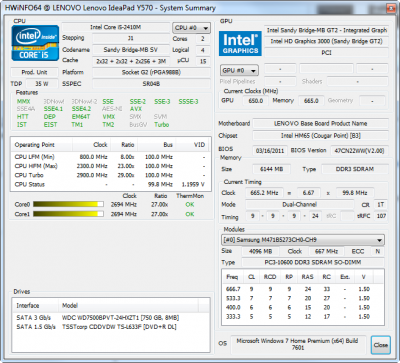Click the Core1 usage bar
The height and width of the screenshot is (363, 400).
click(x=68, y=214)
